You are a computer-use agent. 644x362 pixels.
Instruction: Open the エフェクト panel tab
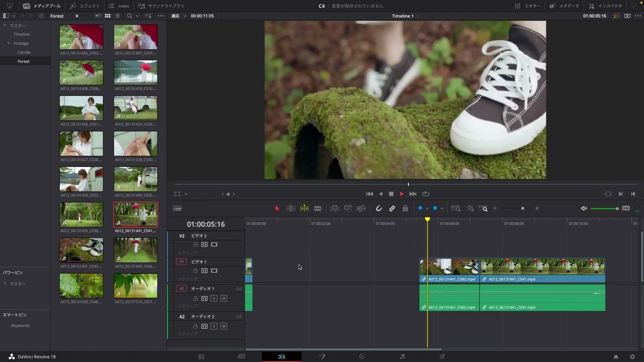point(85,6)
